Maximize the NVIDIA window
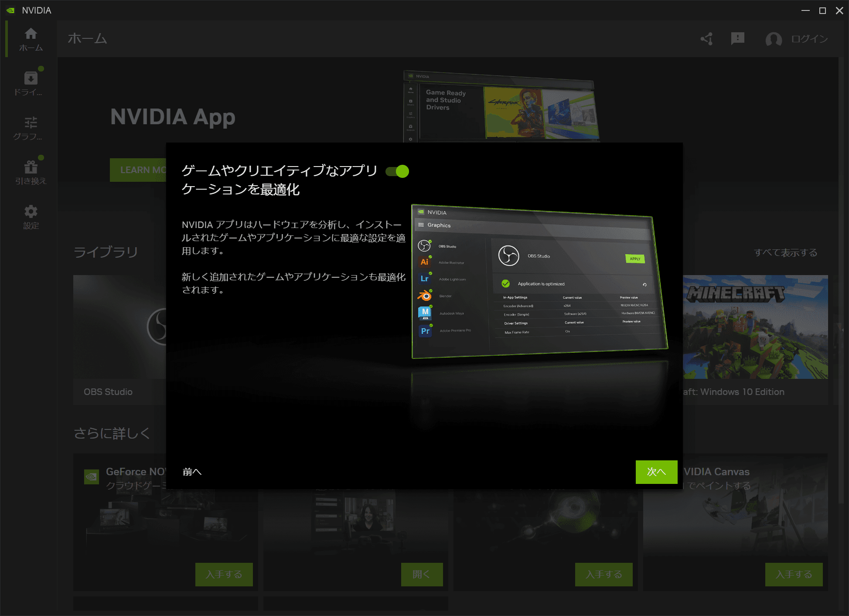The width and height of the screenshot is (849, 616). [x=822, y=10]
